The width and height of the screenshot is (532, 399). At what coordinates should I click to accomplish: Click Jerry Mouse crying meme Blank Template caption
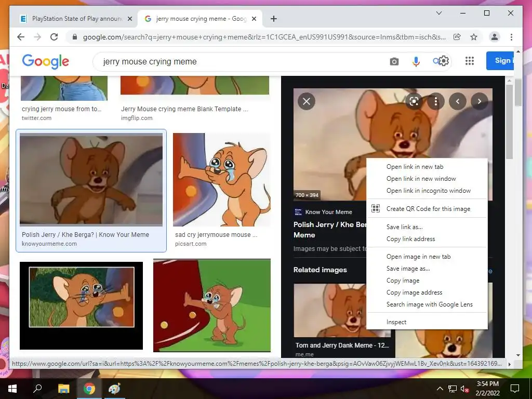184,109
